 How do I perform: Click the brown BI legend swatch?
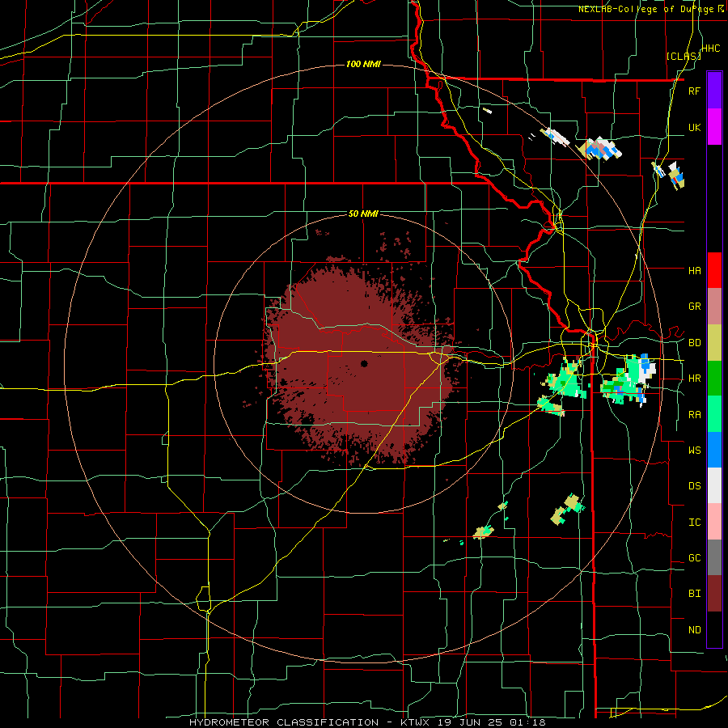click(x=714, y=594)
